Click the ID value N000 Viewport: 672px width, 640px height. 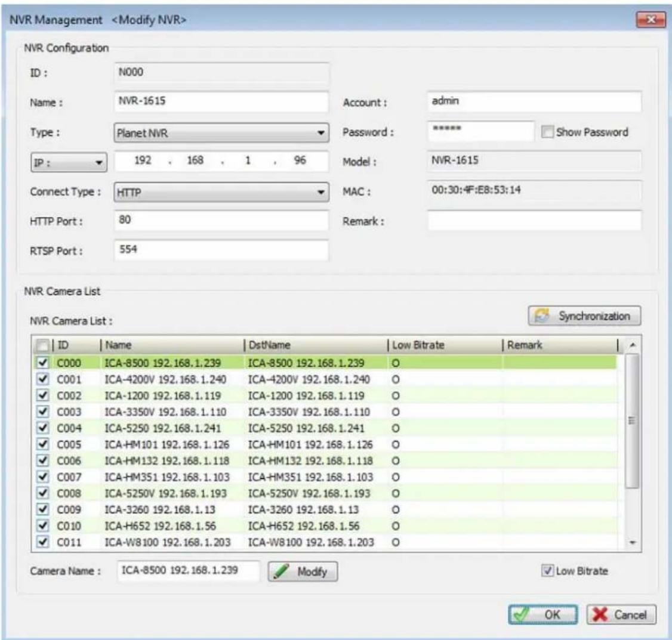click(131, 72)
